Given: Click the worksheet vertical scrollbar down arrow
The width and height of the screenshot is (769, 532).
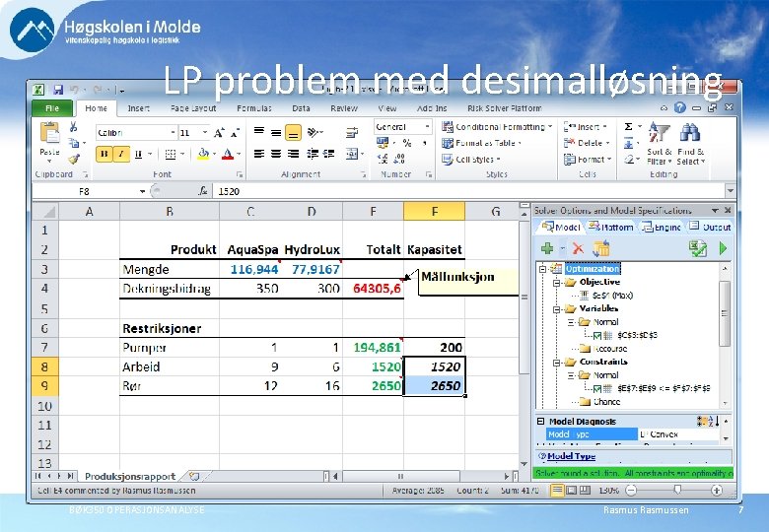Looking at the screenshot, I should coord(524,464).
